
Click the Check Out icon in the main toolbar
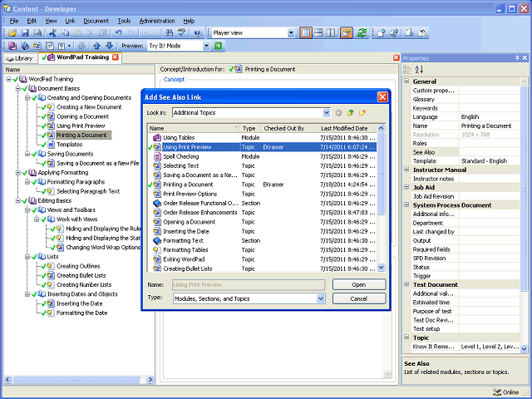410,33
